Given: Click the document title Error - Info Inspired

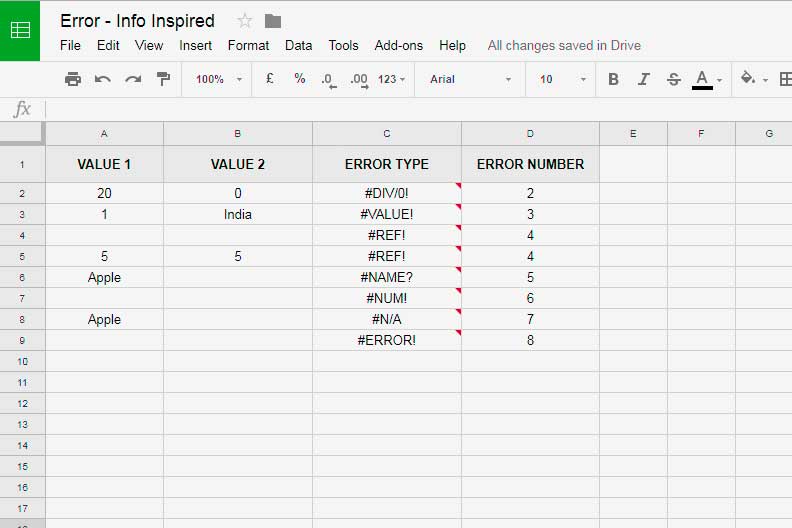Looking at the screenshot, I should (x=137, y=21).
